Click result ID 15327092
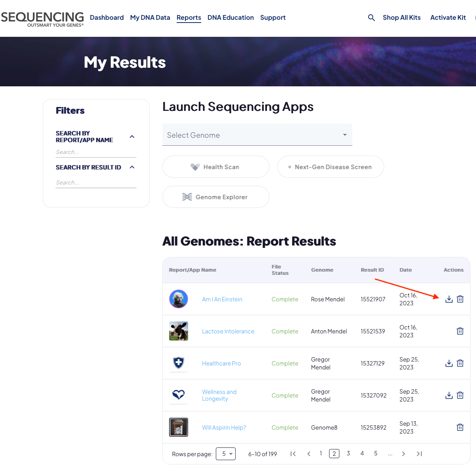The width and height of the screenshot is (476, 472). (373, 396)
